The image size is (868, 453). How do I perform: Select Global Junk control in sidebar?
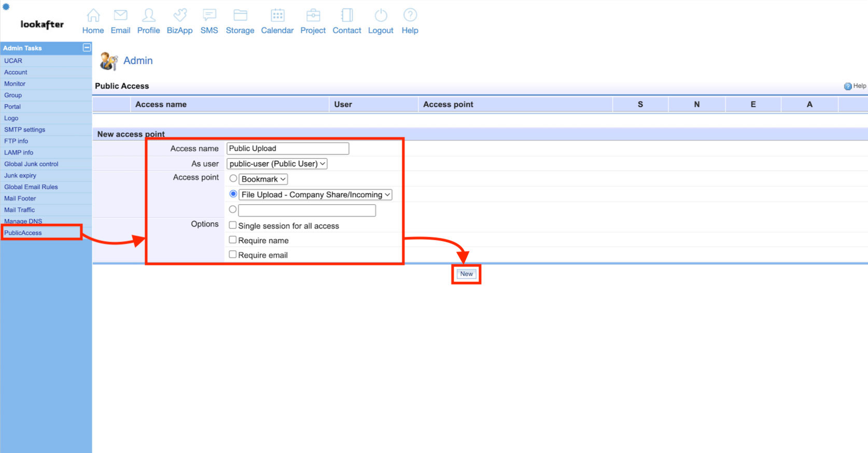pyautogui.click(x=31, y=164)
